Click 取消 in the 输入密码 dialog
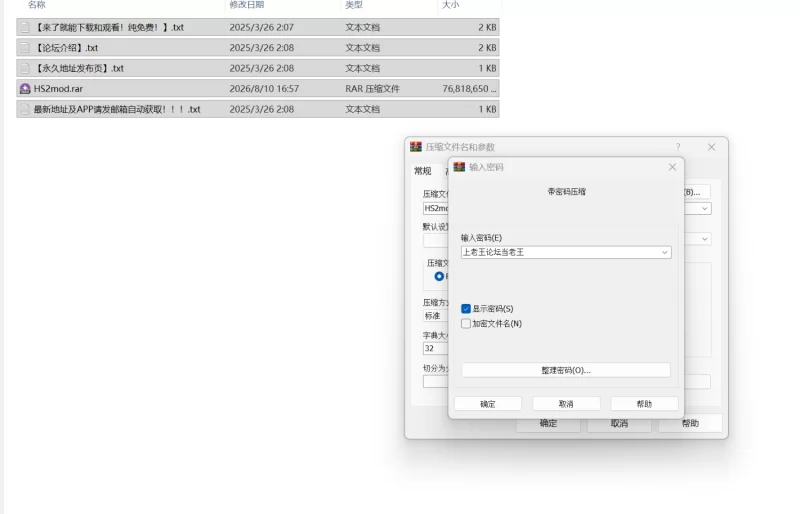Viewport: 800px width, 514px height. click(x=566, y=404)
